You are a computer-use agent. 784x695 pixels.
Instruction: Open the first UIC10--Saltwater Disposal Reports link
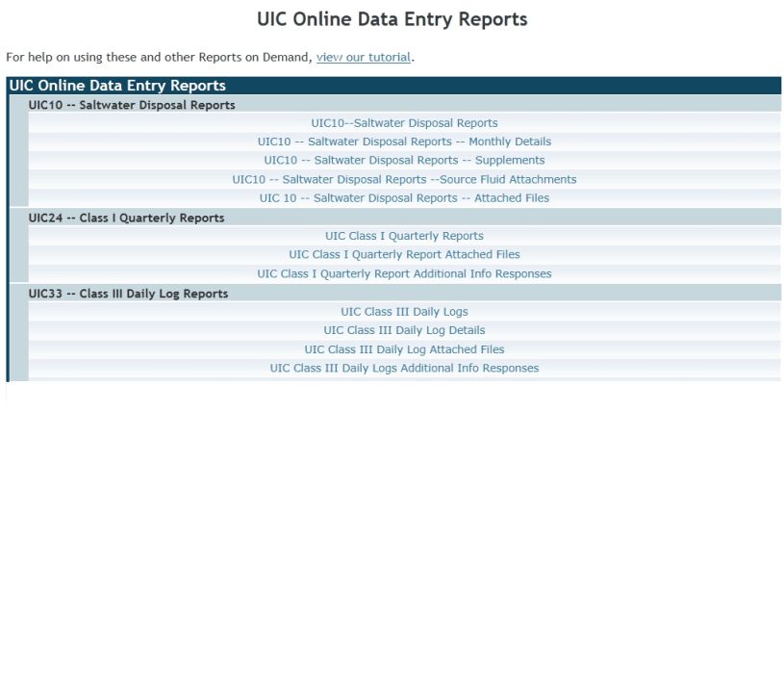click(404, 123)
